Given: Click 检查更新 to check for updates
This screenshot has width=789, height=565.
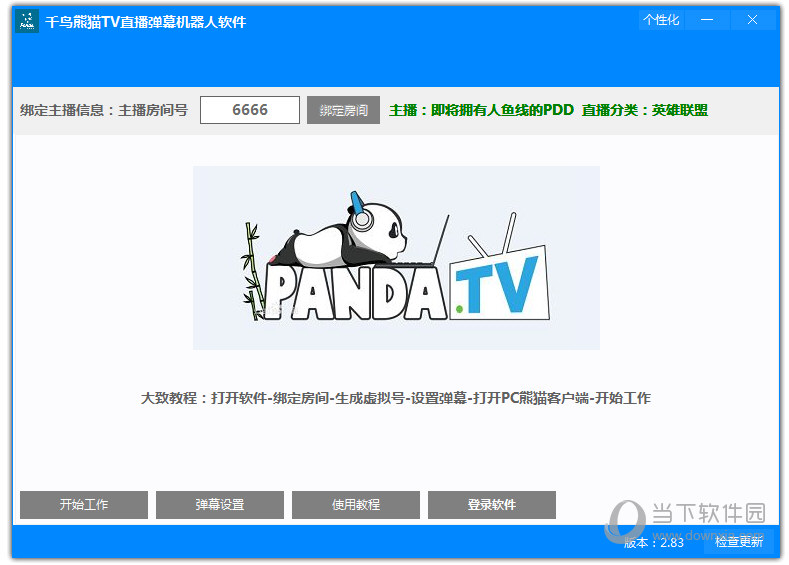Looking at the screenshot, I should pos(739,542).
